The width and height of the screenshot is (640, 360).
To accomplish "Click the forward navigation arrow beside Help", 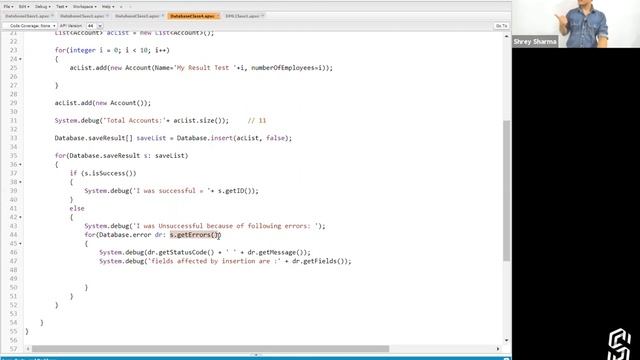I will pyautogui.click(x=130, y=7).
